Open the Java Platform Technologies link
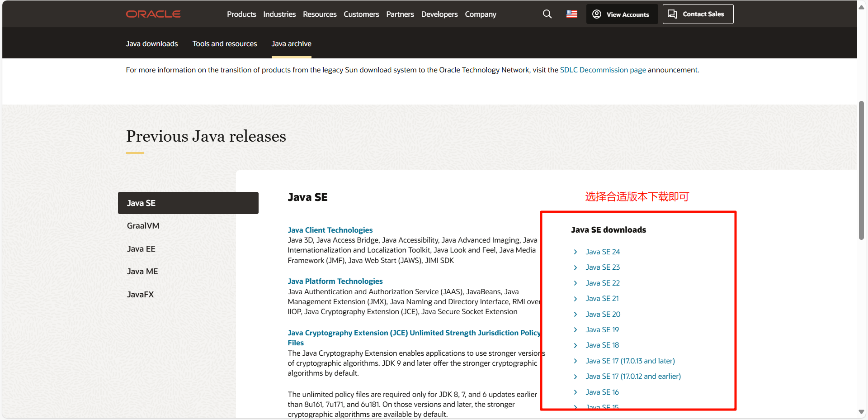 [335, 281]
